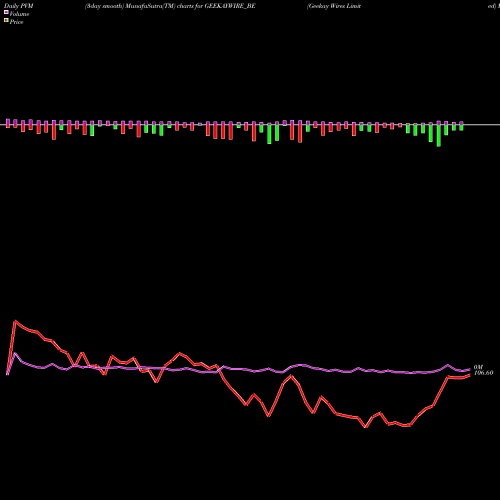Click the '106.60' price value label
This screenshot has height=500, width=500.
pyautogui.click(x=483, y=373)
